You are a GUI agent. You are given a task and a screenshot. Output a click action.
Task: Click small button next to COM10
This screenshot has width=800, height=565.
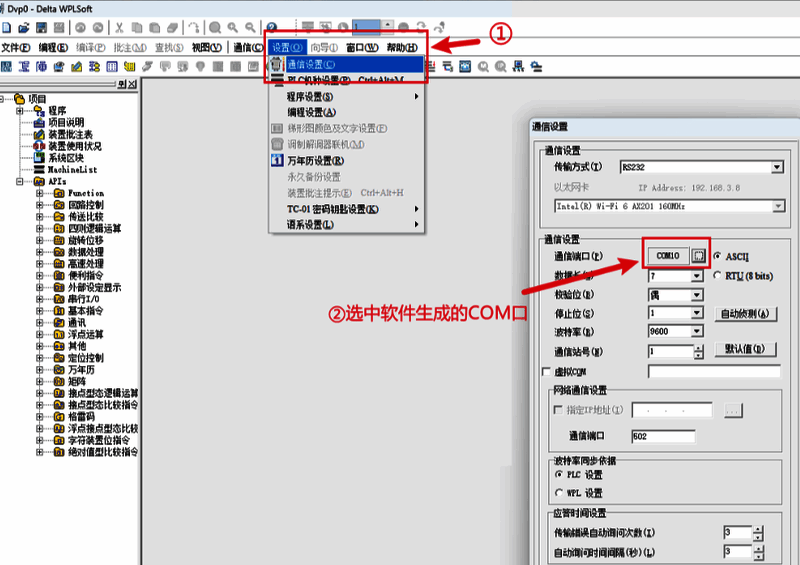698,256
